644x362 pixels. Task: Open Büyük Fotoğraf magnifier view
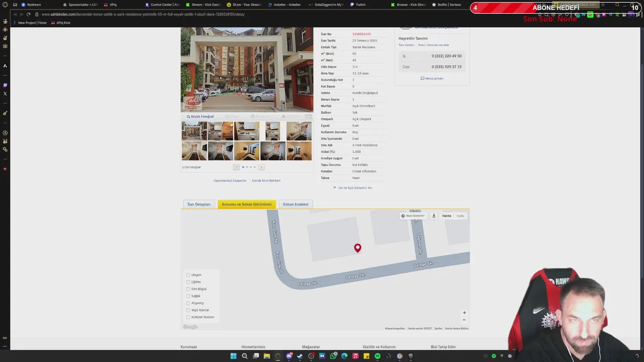(200, 117)
